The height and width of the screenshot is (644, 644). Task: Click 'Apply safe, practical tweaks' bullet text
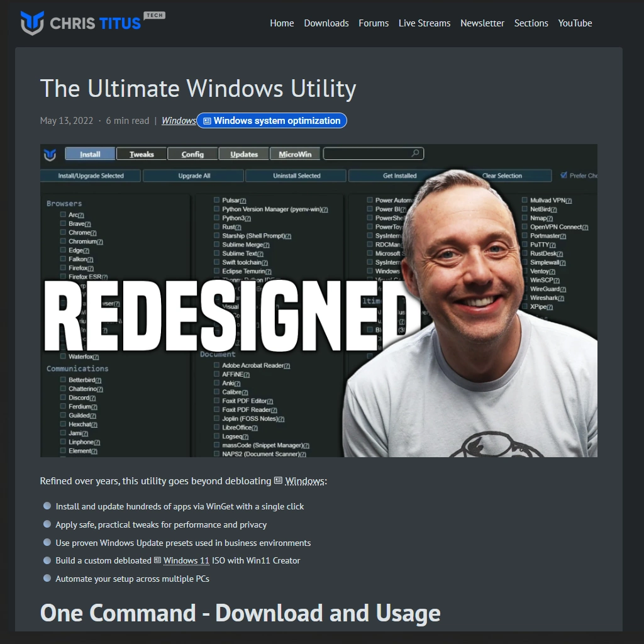[161, 525]
